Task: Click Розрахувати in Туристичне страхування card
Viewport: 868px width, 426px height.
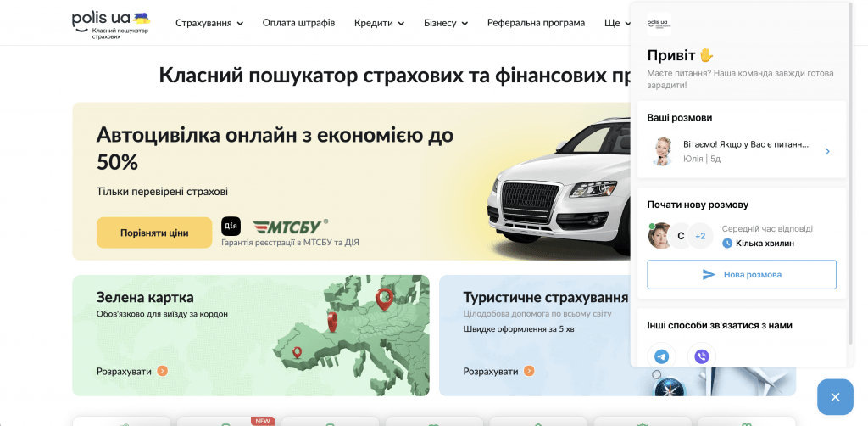Action: (491, 371)
